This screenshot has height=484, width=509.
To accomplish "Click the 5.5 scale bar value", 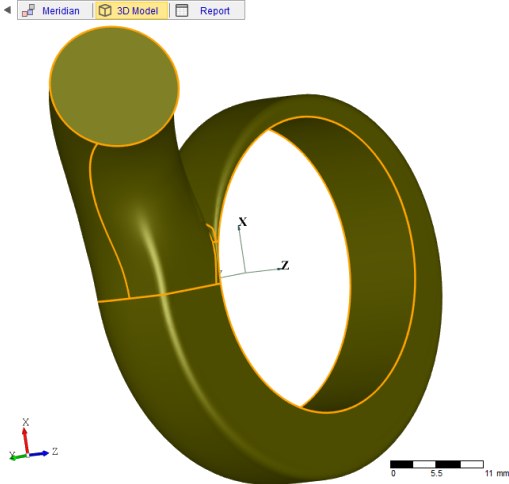I will (436, 473).
